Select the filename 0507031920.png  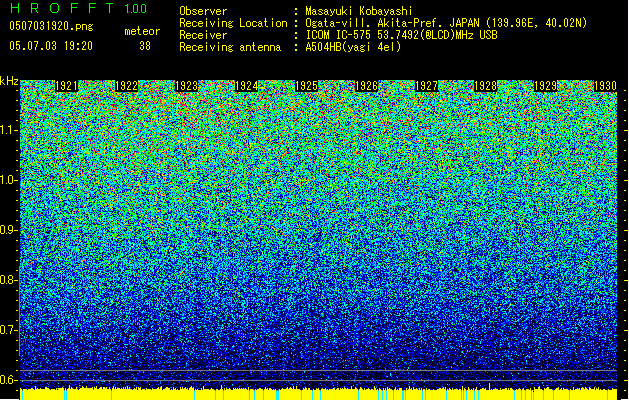pos(51,26)
